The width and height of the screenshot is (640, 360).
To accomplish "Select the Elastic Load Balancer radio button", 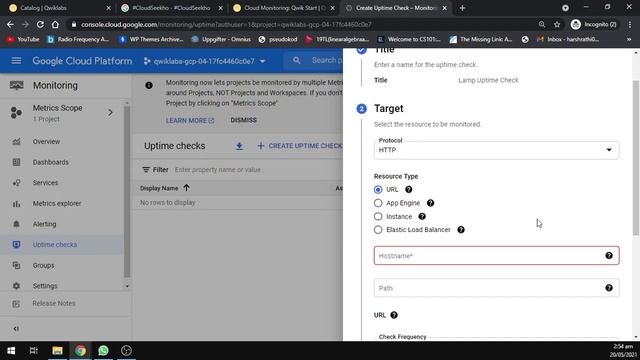I will pos(378,230).
